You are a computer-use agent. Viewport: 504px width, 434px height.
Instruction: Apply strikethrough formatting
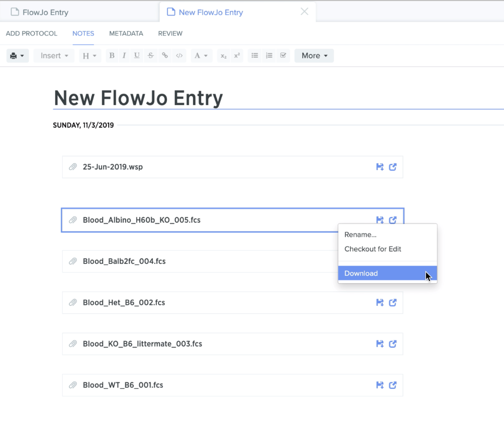[x=151, y=55]
